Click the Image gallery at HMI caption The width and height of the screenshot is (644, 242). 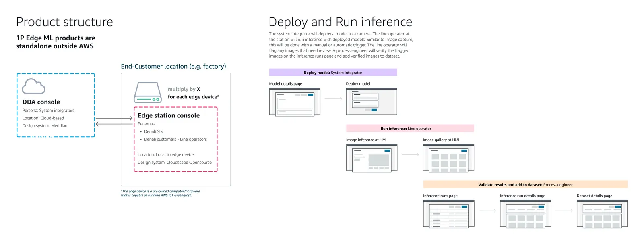441,140
